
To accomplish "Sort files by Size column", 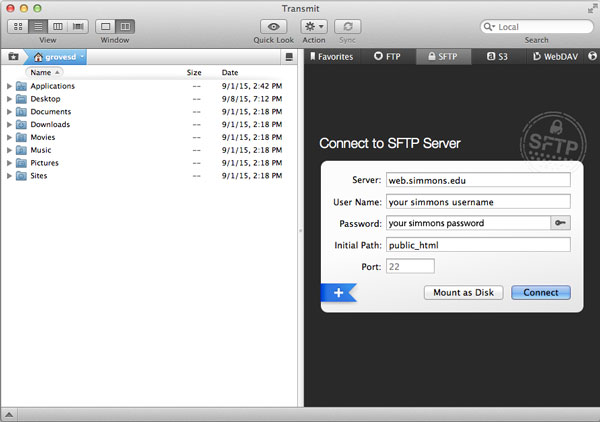I will click(194, 72).
